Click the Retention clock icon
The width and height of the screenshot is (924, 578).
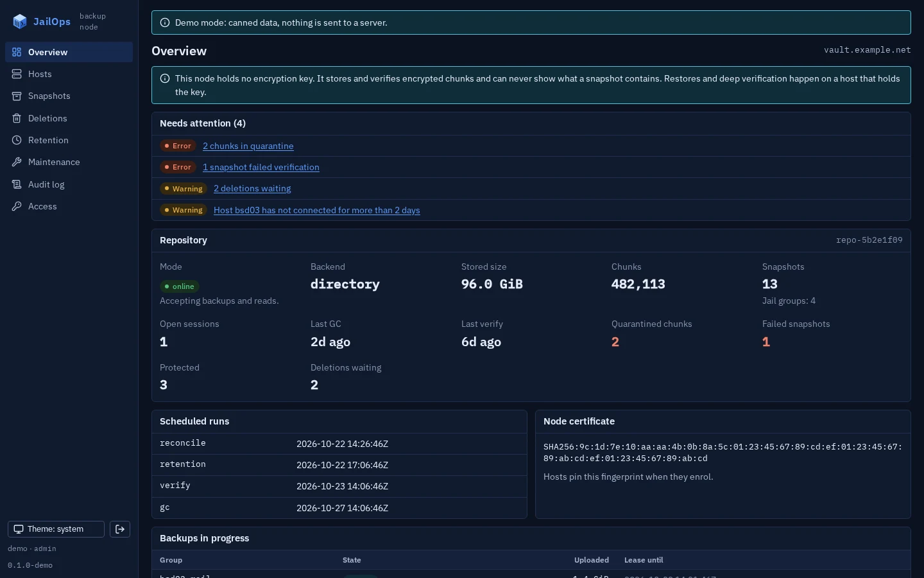click(x=17, y=140)
